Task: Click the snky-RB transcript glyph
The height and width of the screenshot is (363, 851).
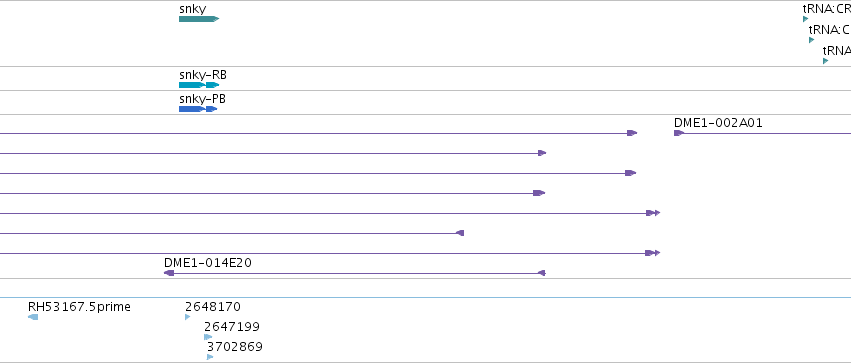Action: [199, 85]
